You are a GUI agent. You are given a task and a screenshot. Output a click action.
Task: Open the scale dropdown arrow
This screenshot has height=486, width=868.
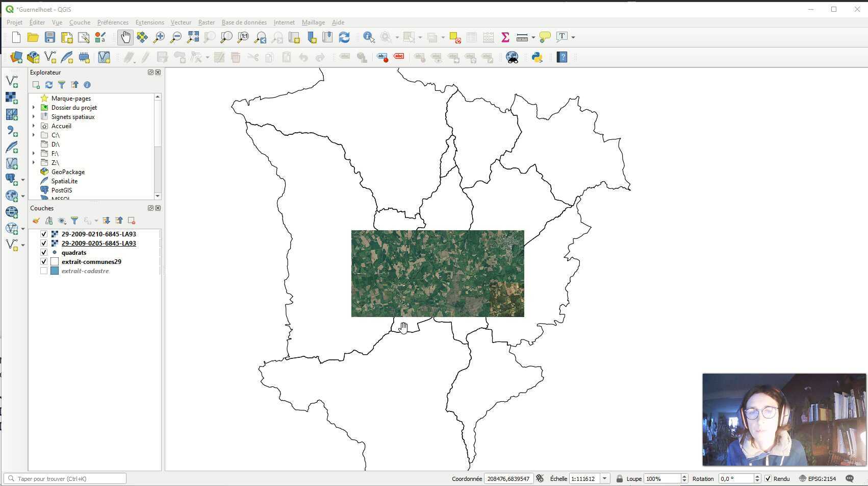point(604,478)
